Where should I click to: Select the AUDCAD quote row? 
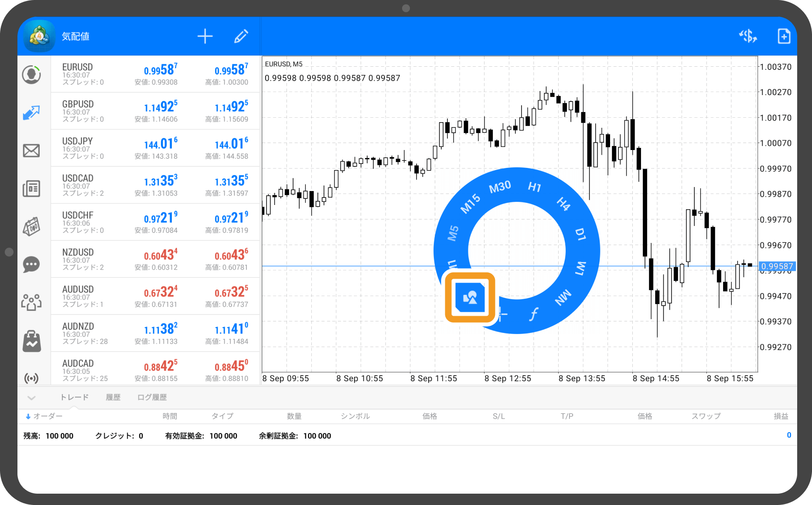coord(155,369)
